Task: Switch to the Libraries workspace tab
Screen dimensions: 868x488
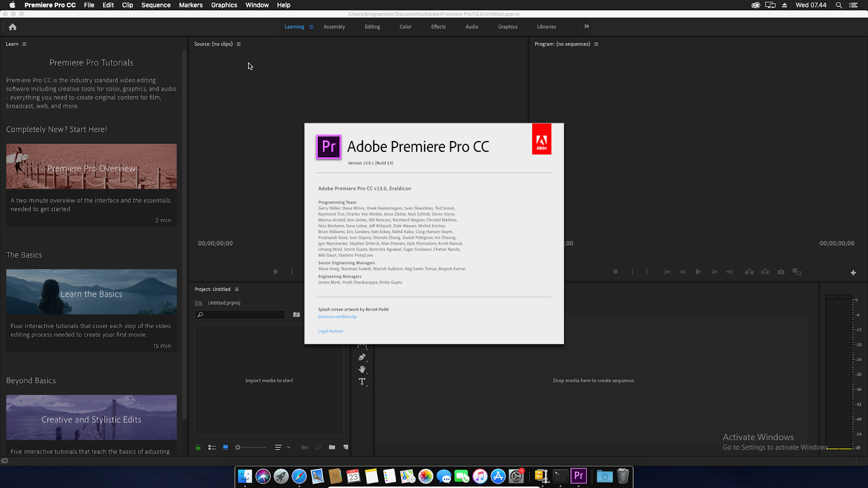Action: click(546, 27)
